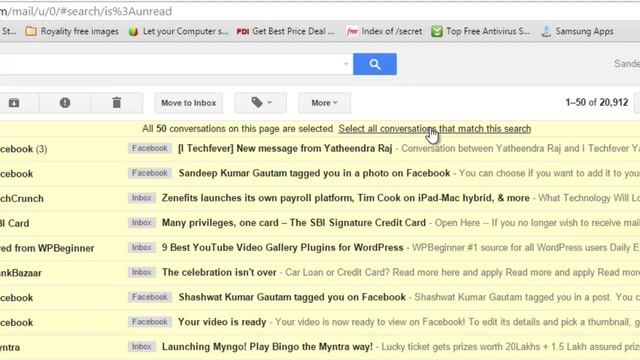Open the Labels tag dropdown

(260, 103)
